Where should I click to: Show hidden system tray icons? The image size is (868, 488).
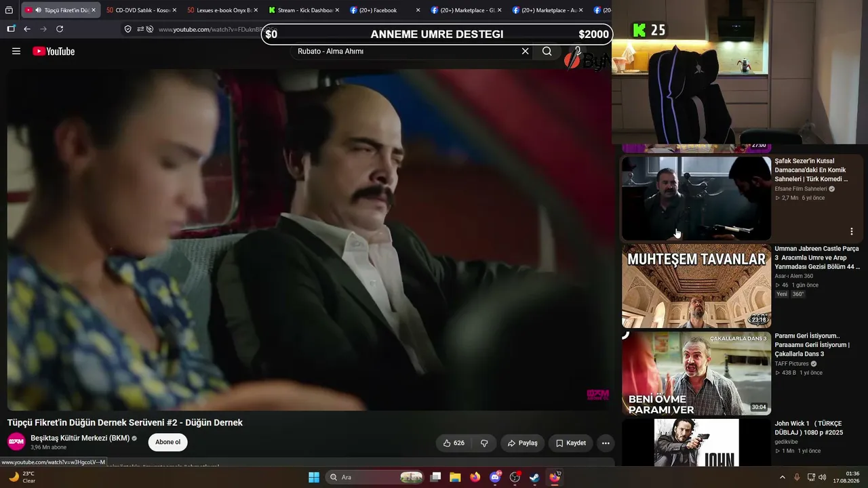pyautogui.click(x=782, y=477)
